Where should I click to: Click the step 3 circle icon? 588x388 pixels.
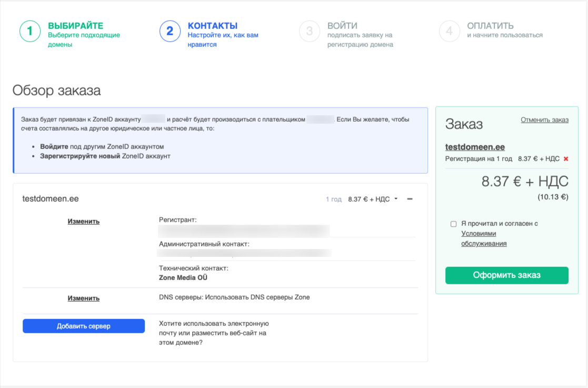coord(310,31)
